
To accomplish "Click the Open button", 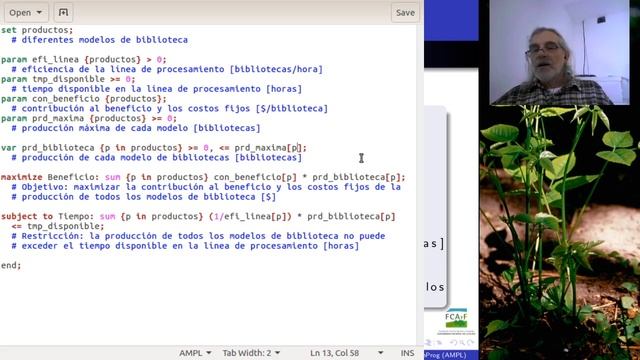I will tap(26, 13).
